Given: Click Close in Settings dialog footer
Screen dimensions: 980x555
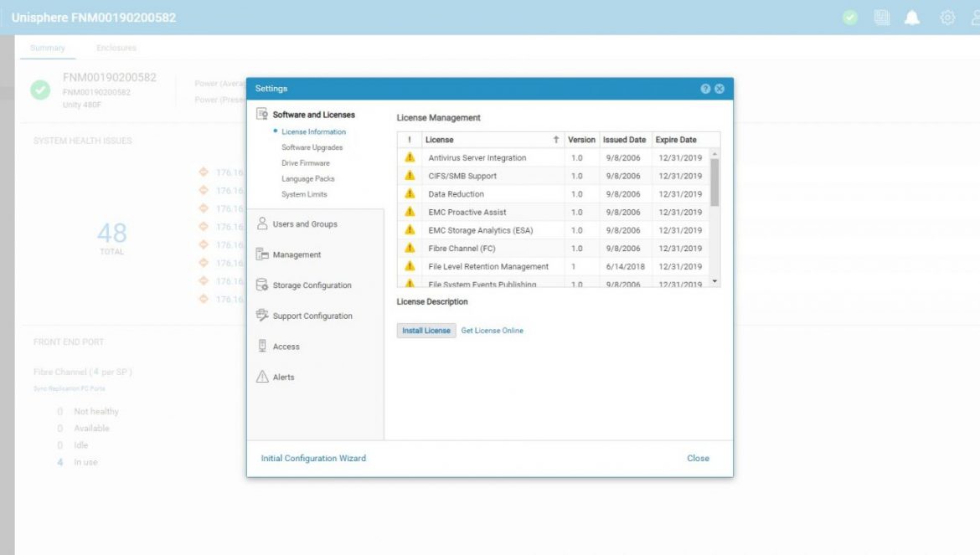Looking at the screenshot, I should (698, 458).
